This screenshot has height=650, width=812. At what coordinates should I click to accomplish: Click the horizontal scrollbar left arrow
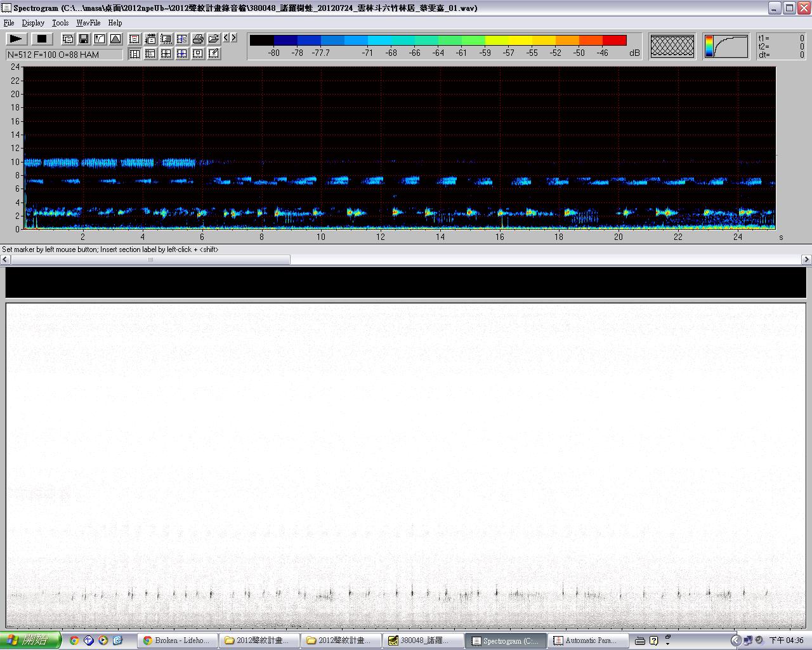click(x=5, y=260)
